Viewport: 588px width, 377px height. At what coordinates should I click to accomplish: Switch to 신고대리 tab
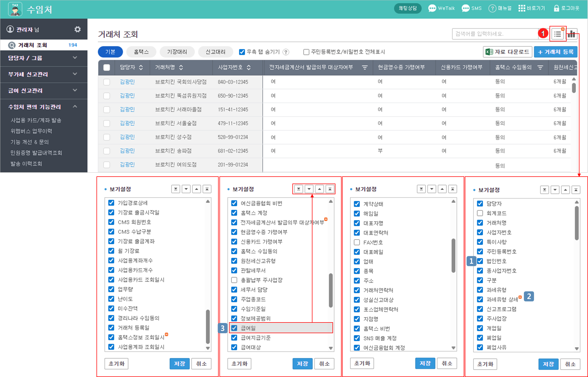click(x=215, y=52)
